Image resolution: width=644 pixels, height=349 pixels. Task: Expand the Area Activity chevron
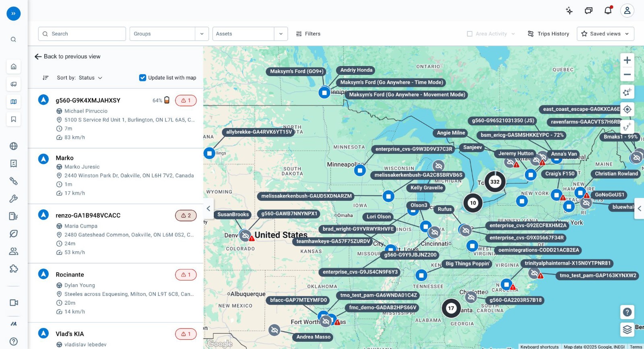513,34
